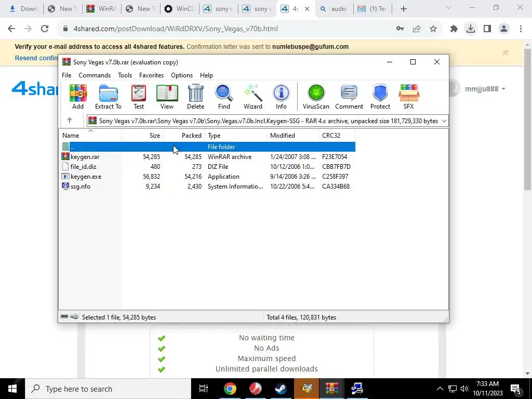Viewport: 532px width, 399px height.
Task: Go back in Chrome browser
Action: tap(11, 29)
